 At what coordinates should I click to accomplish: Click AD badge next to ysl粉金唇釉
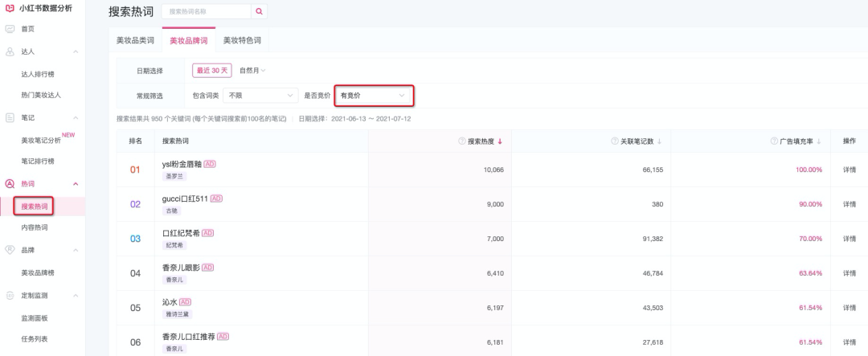pos(210,164)
